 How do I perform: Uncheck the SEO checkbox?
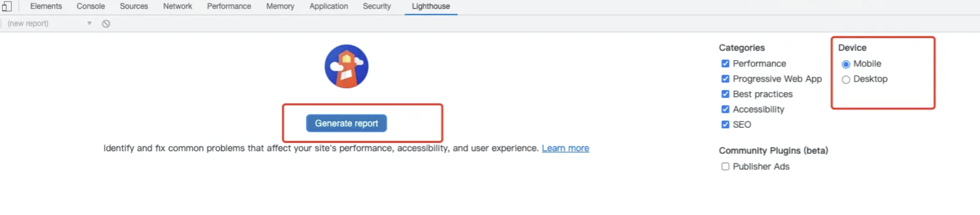725,124
